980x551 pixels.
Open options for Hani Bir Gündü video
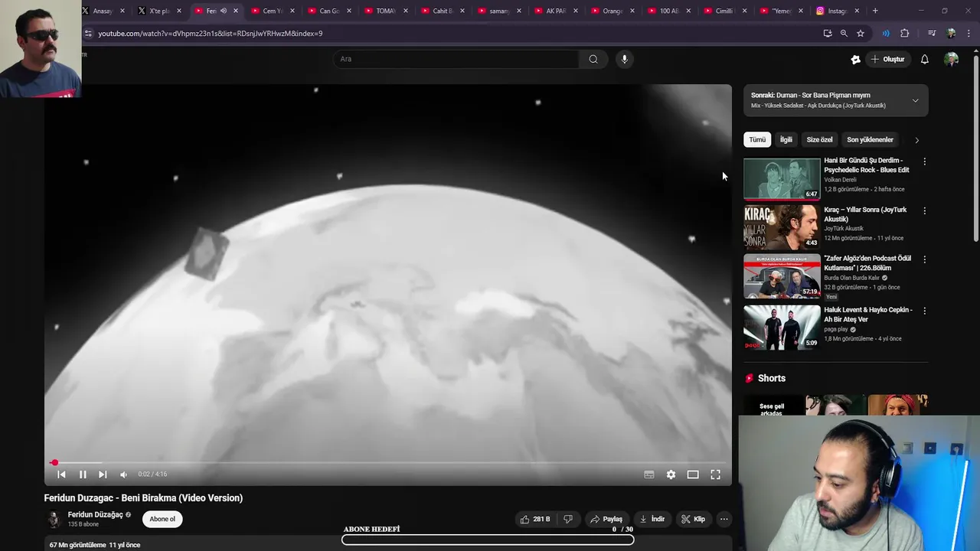click(924, 161)
